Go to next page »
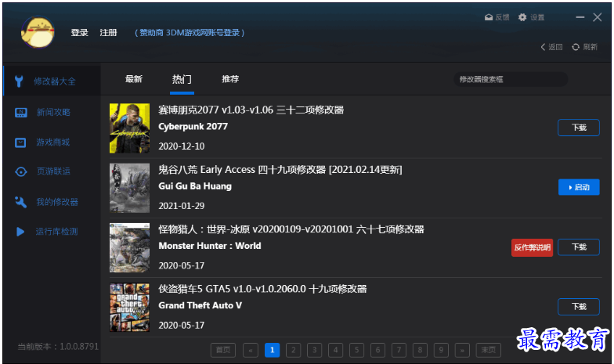 [x=462, y=350]
